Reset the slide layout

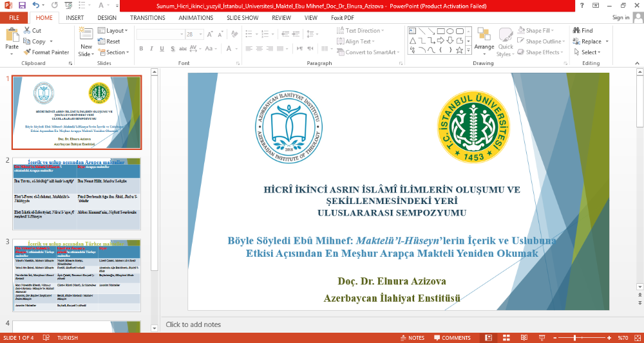pos(109,41)
